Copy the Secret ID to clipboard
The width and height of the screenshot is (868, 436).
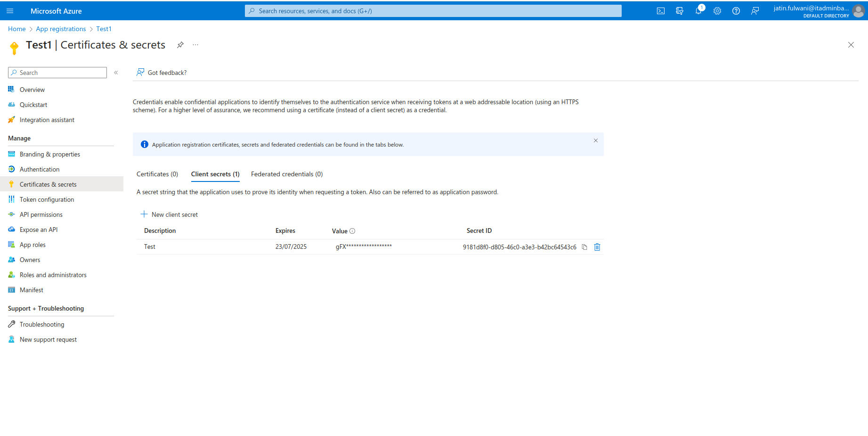[x=584, y=247]
